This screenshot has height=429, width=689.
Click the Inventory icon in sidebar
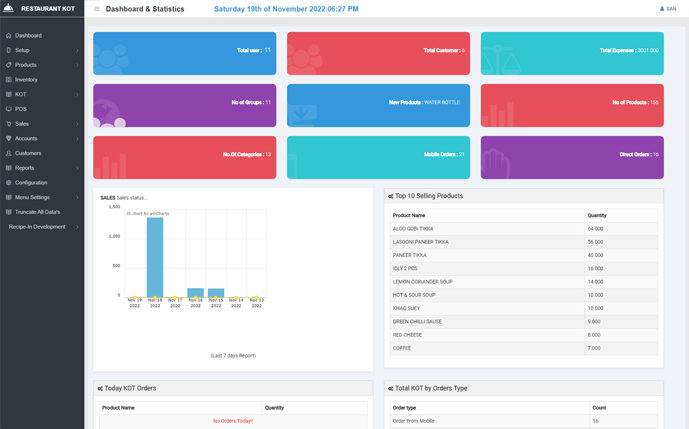click(9, 80)
